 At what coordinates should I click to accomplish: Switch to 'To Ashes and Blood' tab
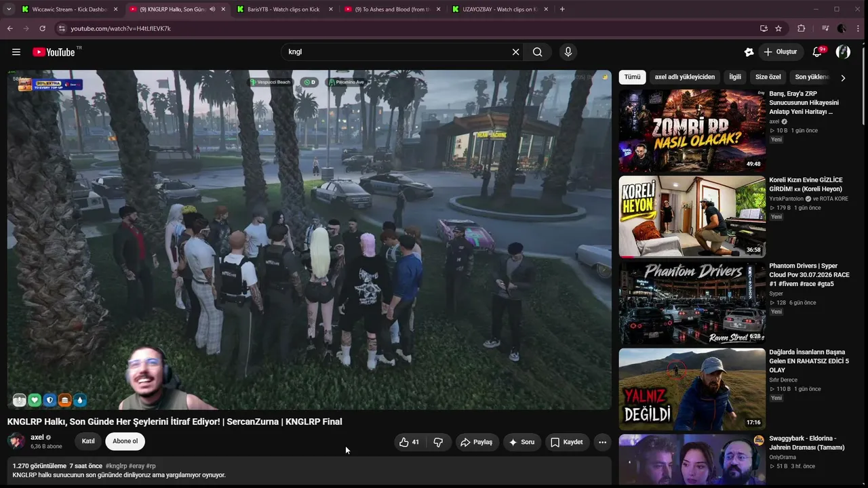[393, 9]
